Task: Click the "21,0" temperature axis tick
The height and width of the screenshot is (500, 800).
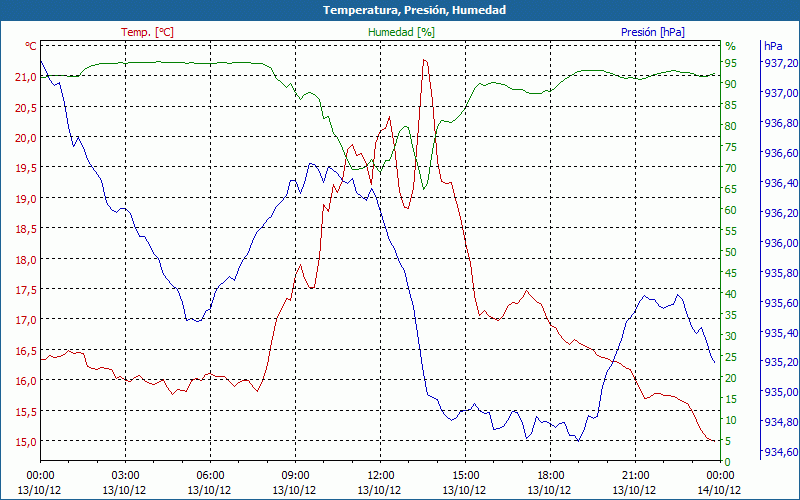Action: point(25,77)
